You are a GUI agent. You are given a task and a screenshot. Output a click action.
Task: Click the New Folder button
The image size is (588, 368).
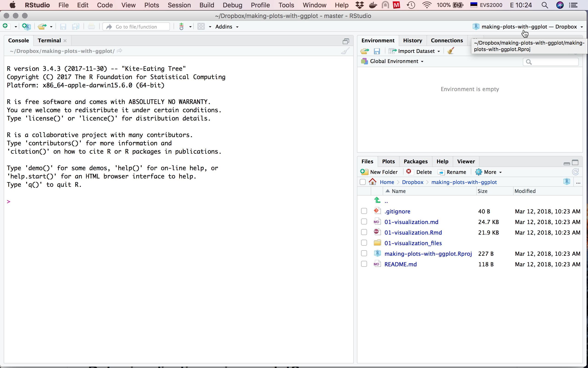pos(379,172)
